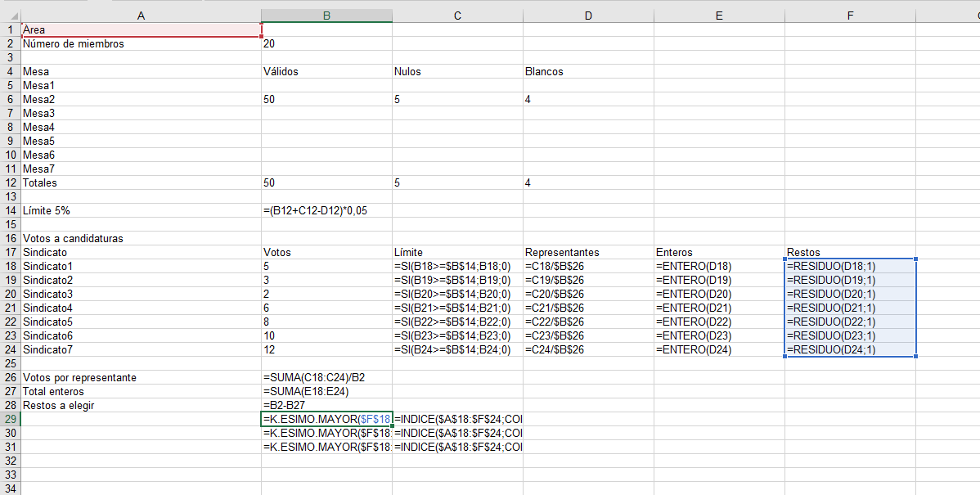The width and height of the screenshot is (980, 495).
Task: Click the select-all corner triangle
Action: pos(11,16)
